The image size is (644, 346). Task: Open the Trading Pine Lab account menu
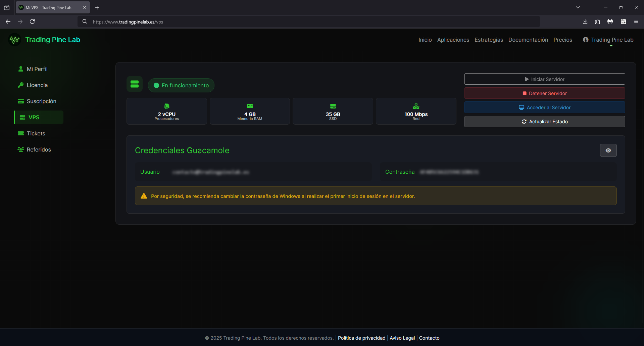point(608,40)
